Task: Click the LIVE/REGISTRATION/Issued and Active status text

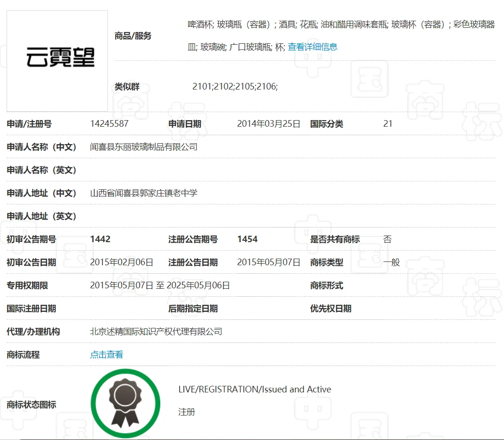Action: [255, 389]
